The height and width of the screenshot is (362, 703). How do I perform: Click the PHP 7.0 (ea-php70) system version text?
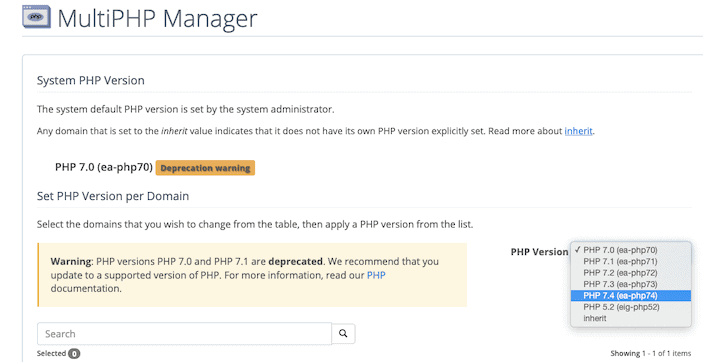pos(104,167)
